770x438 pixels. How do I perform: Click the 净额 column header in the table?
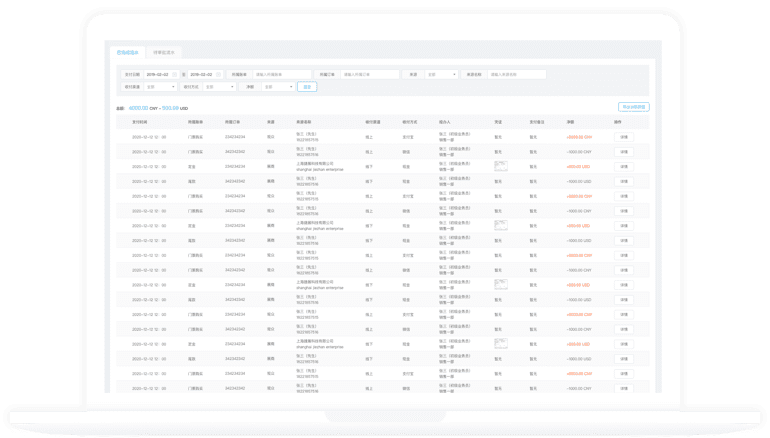point(570,121)
